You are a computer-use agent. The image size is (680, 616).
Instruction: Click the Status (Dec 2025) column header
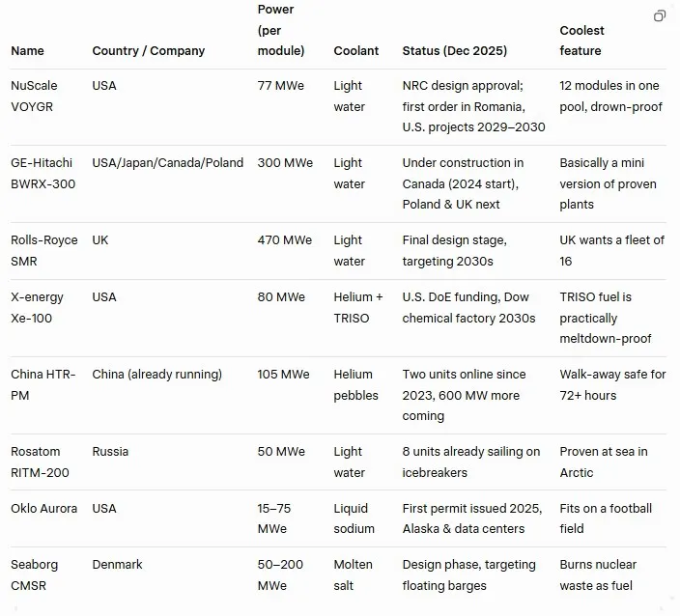click(454, 50)
